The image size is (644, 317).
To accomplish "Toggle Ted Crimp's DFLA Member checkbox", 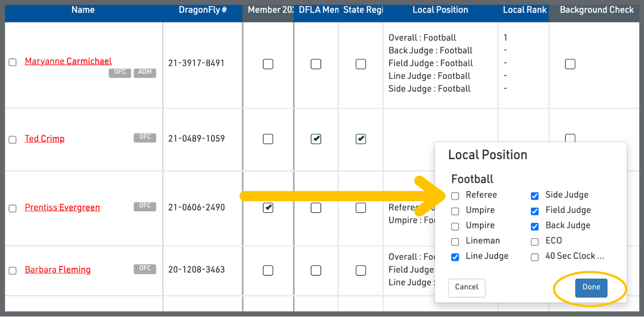I will [x=316, y=139].
